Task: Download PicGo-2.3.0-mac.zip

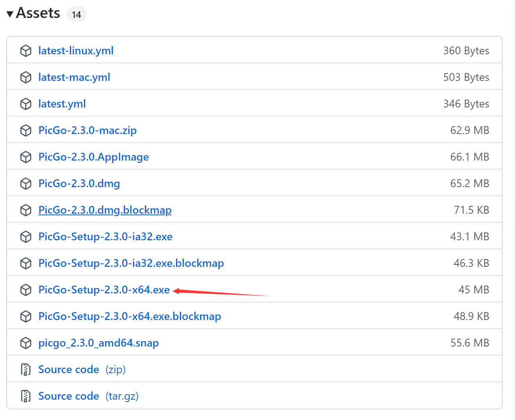Action: pos(88,130)
